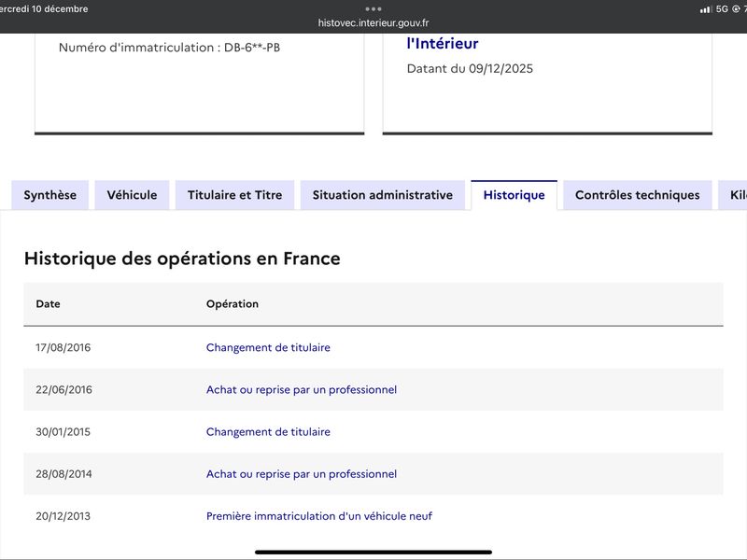The height and width of the screenshot is (560, 747).
Task: Click the active Historique tab
Action: 514,195
